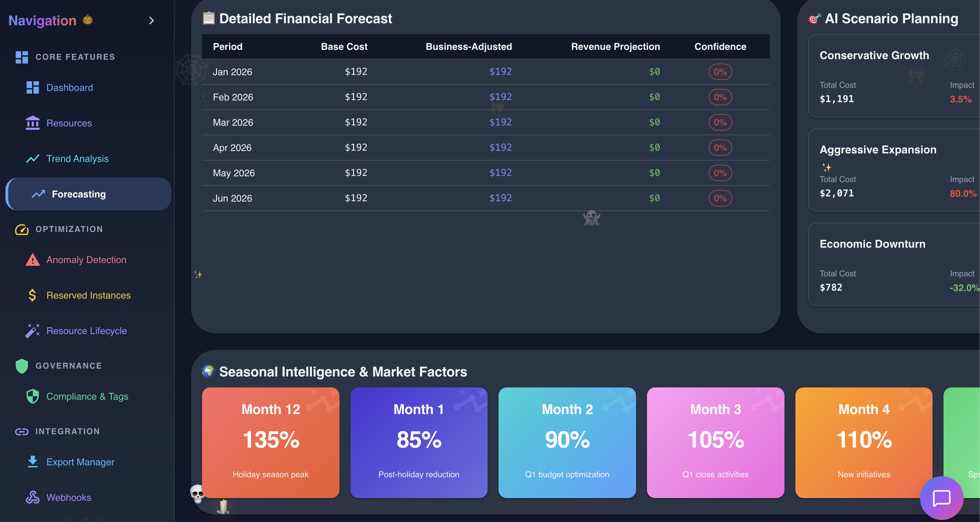980x522 pixels.
Task: Click the Revenue Projection column header
Action: pyautogui.click(x=615, y=46)
